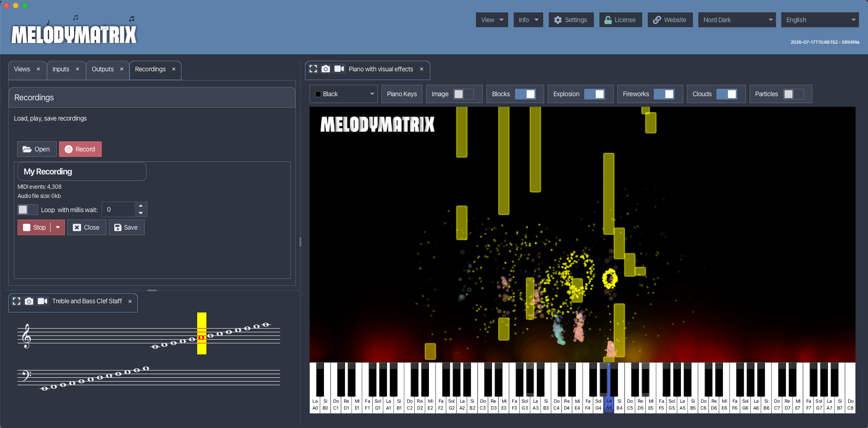Click the treble clef symbol
This screenshot has width=868, height=428.
[x=26, y=336]
